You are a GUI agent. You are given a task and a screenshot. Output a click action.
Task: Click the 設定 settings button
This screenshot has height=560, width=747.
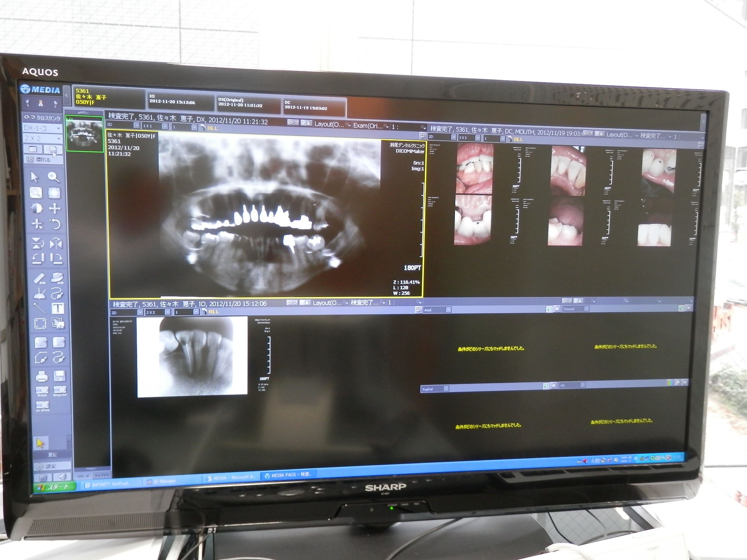point(52,467)
